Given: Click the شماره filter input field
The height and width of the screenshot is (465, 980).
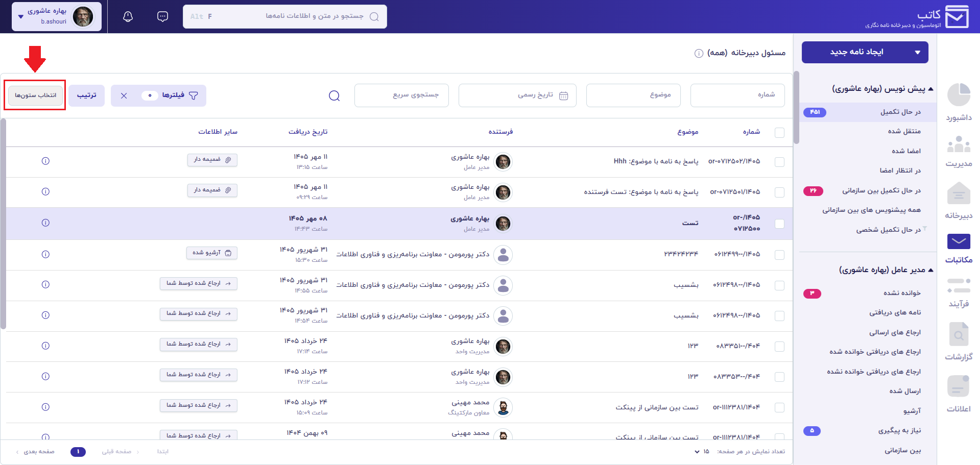Looking at the screenshot, I should [x=737, y=95].
